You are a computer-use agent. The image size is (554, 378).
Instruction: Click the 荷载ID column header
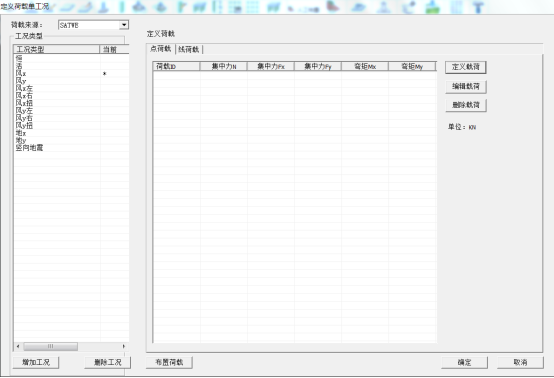click(x=176, y=66)
